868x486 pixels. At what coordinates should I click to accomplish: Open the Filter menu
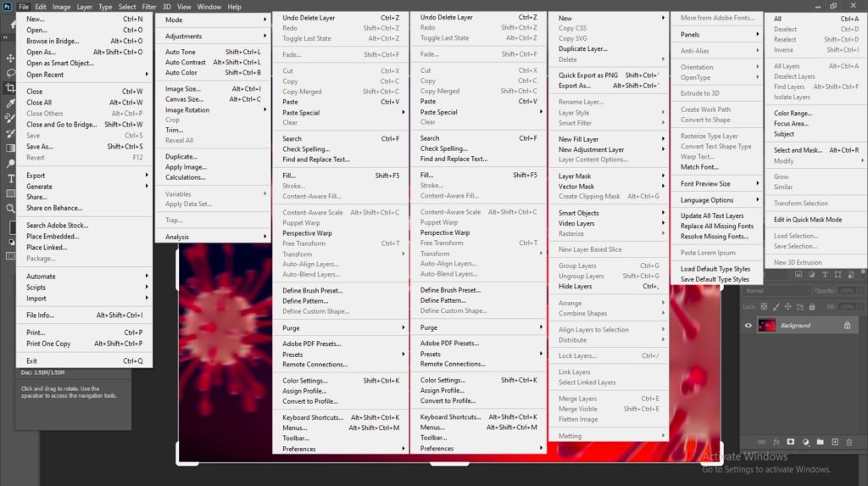coord(149,7)
